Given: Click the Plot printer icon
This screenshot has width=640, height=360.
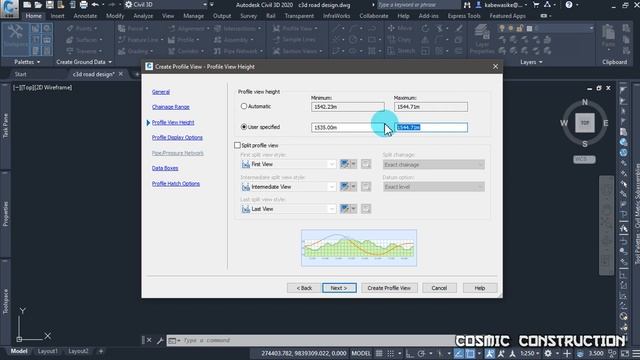Looking at the screenshot, I should tap(84, 5).
